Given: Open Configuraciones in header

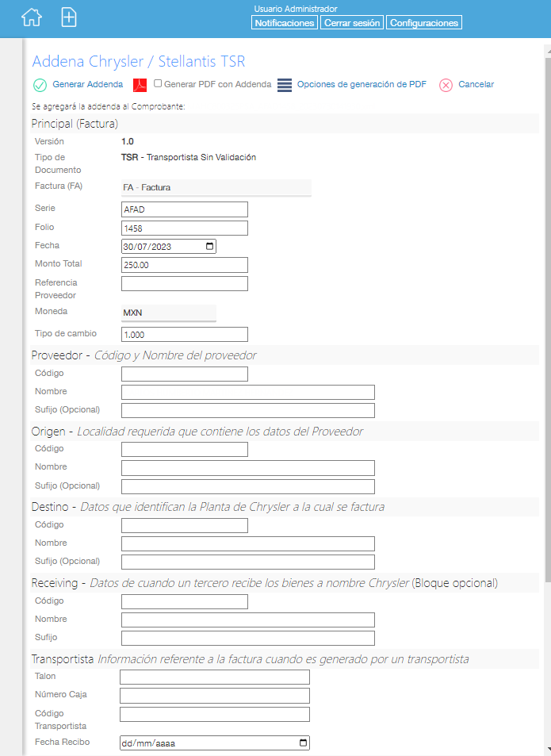Looking at the screenshot, I should pyautogui.click(x=424, y=23).
